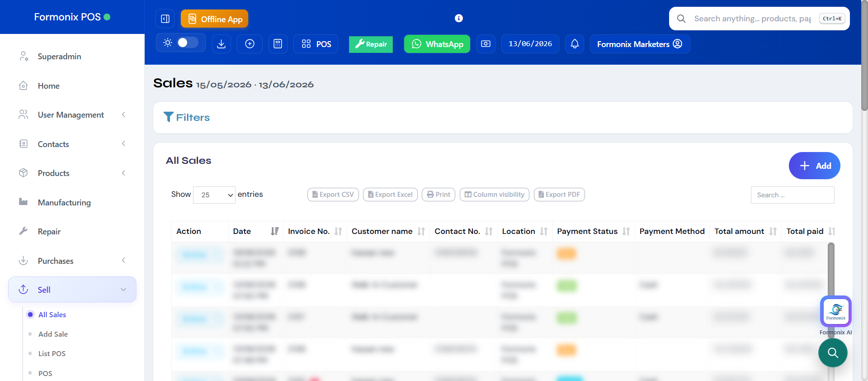Open the Offline App button
This screenshot has height=381, width=868.
[x=215, y=19]
